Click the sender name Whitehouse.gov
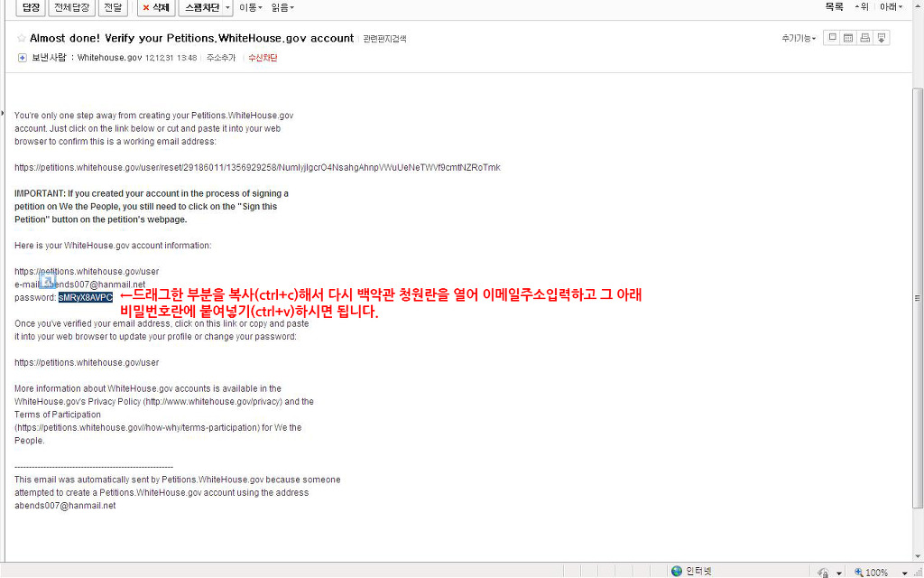This screenshot has width=924, height=578. pos(109,58)
